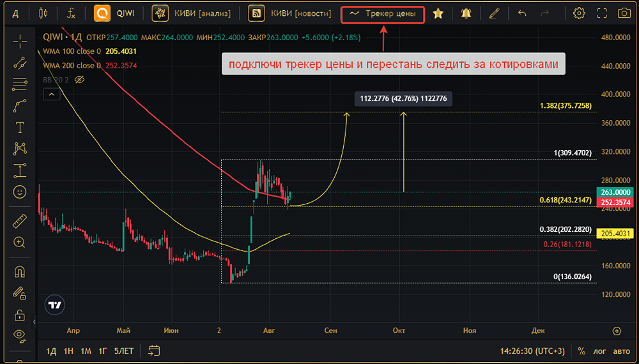This screenshot has width=639, height=364.
Task: Click the current price label 263.0000
Action: [x=614, y=192]
